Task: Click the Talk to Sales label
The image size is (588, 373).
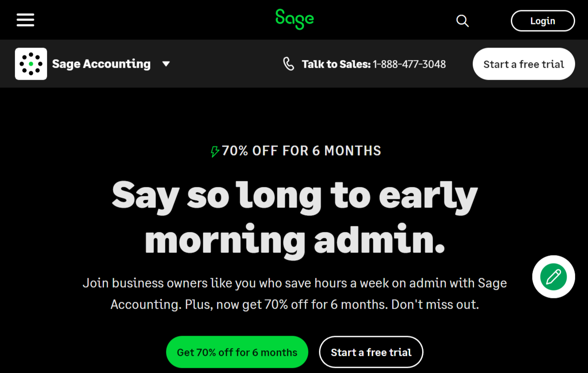Action: point(336,64)
